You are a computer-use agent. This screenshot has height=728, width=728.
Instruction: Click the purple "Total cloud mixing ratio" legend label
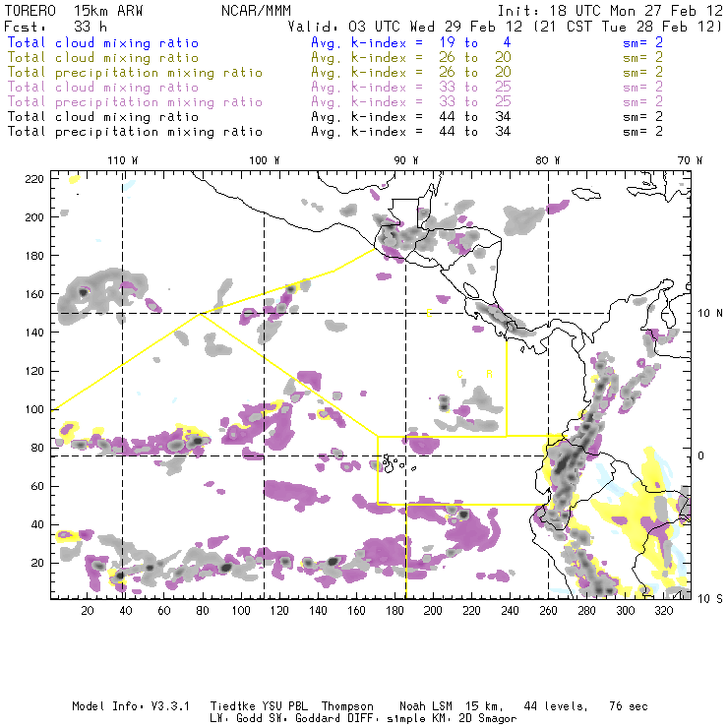tap(103, 88)
